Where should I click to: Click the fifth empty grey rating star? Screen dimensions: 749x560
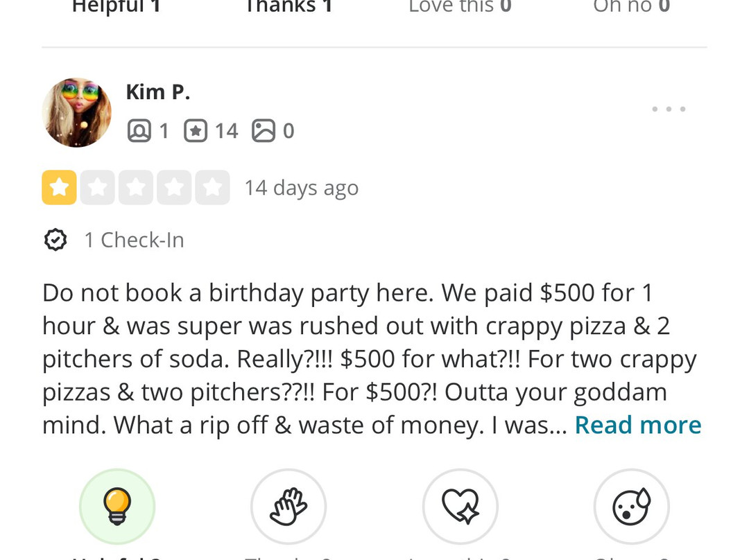point(212,188)
